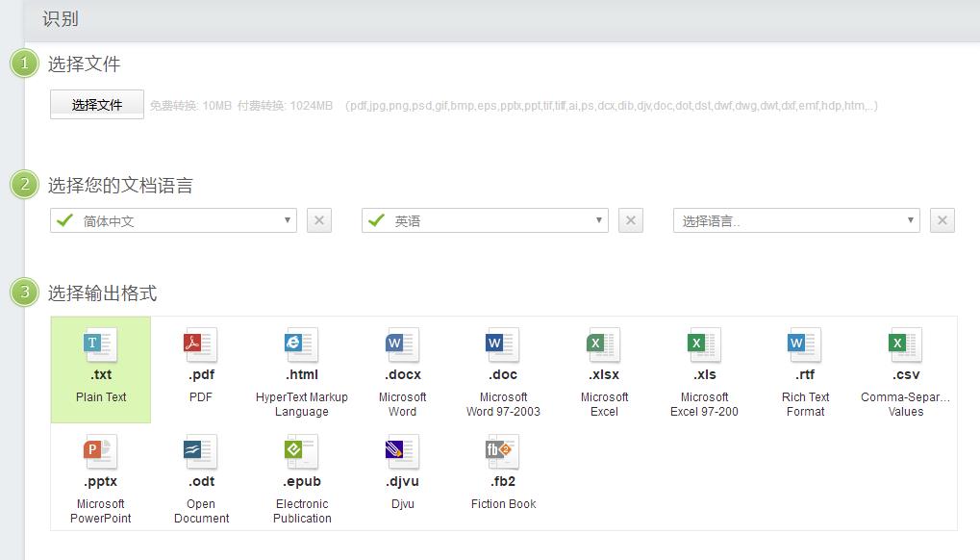Open the 简体中文 language dropdown

173,220
